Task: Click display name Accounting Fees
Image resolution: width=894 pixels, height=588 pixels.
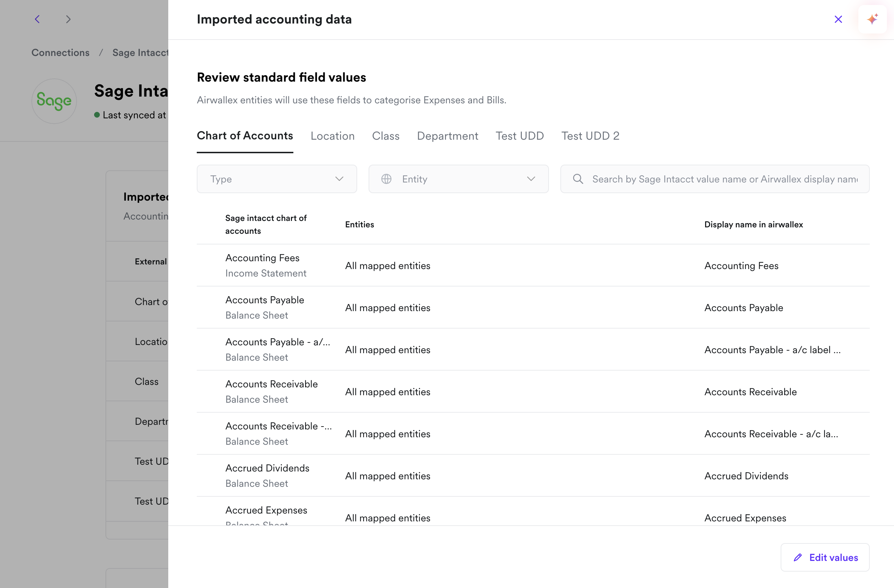Action: (741, 265)
